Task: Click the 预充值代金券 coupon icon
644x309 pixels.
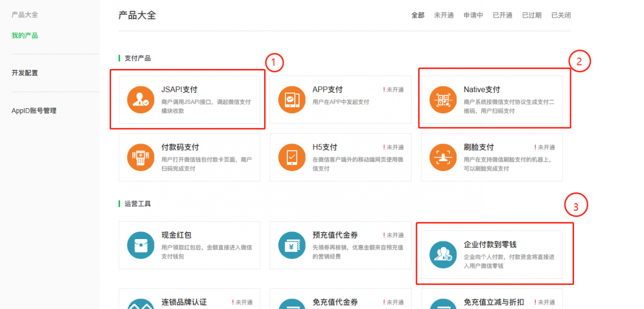Action: (292, 245)
